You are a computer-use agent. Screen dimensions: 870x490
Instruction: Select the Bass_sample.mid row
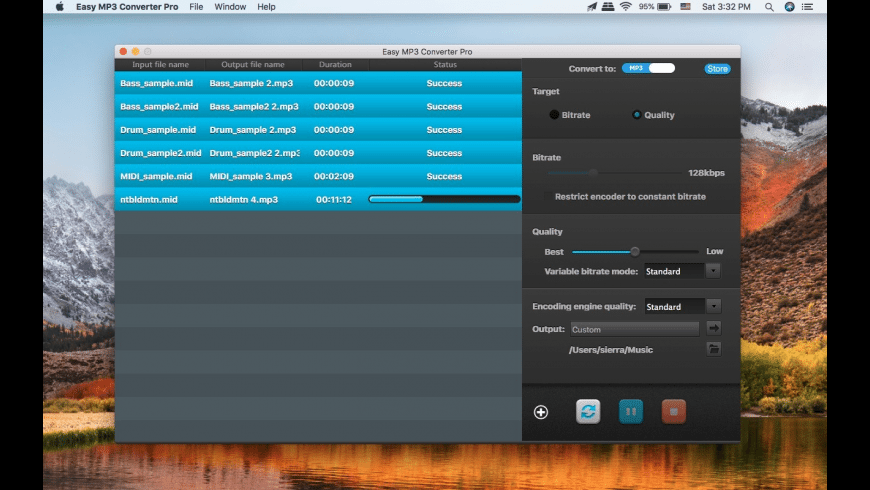click(318, 83)
